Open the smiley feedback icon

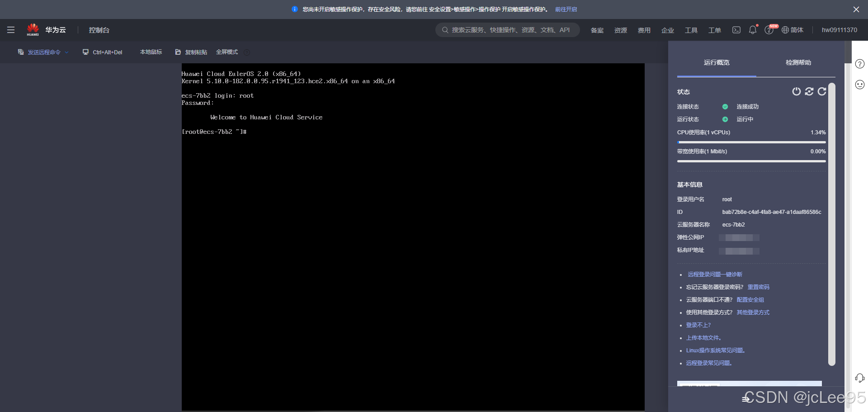tap(860, 85)
